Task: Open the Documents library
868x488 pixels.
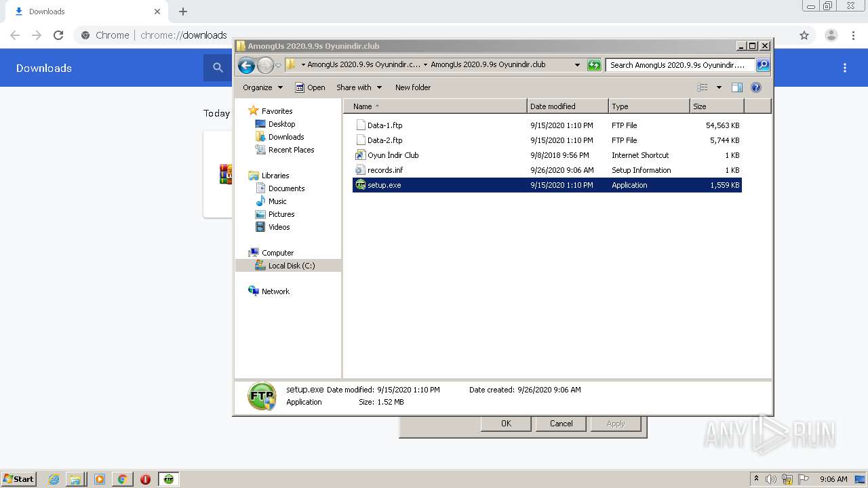Action: pyautogui.click(x=280, y=188)
